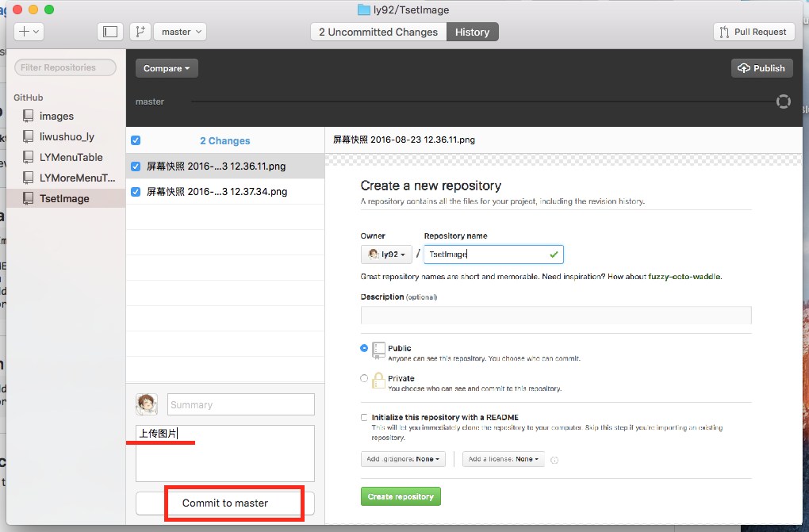Click the Description optional field
The image size is (809, 532).
[556, 315]
